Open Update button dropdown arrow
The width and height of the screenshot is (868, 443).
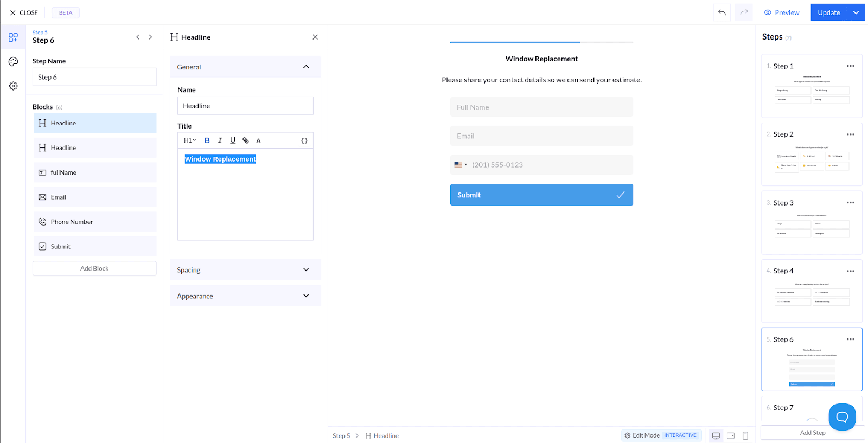tap(856, 12)
